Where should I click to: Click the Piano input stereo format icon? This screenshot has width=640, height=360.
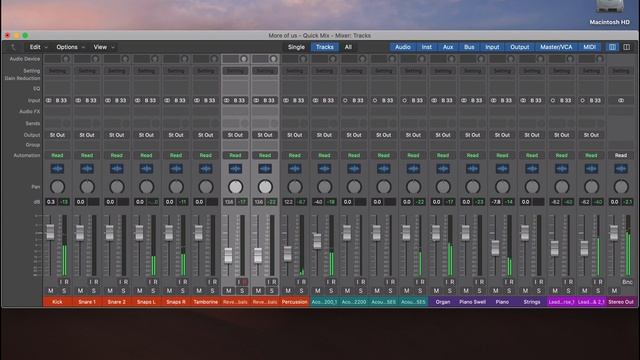[x=493, y=100]
